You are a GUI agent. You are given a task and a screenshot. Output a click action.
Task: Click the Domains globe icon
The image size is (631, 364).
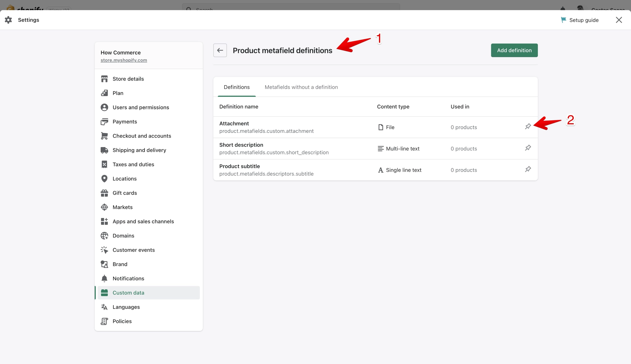104,236
